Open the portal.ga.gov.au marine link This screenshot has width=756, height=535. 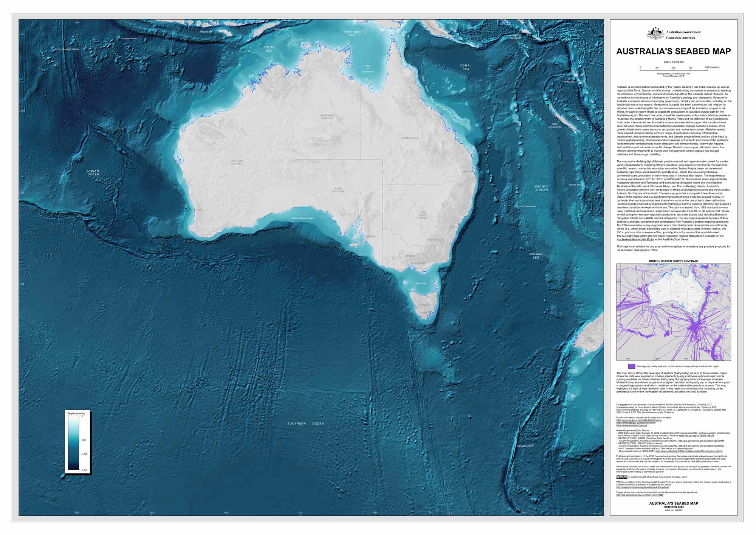pos(635,423)
